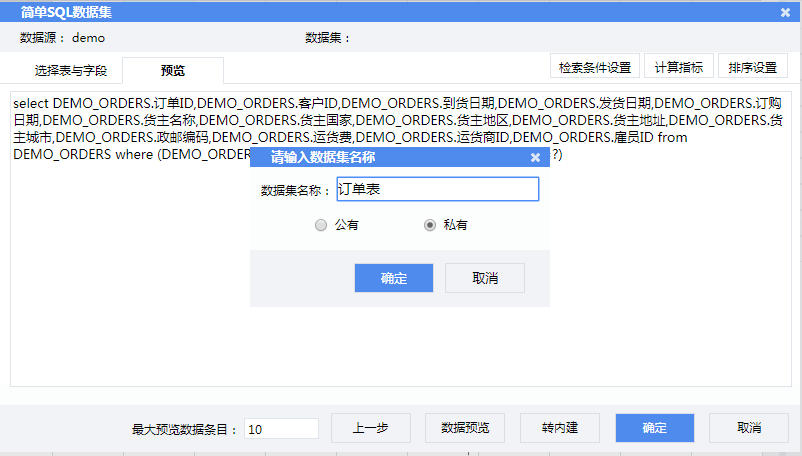Open 检索条件设置 settings

tap(595, 68)
